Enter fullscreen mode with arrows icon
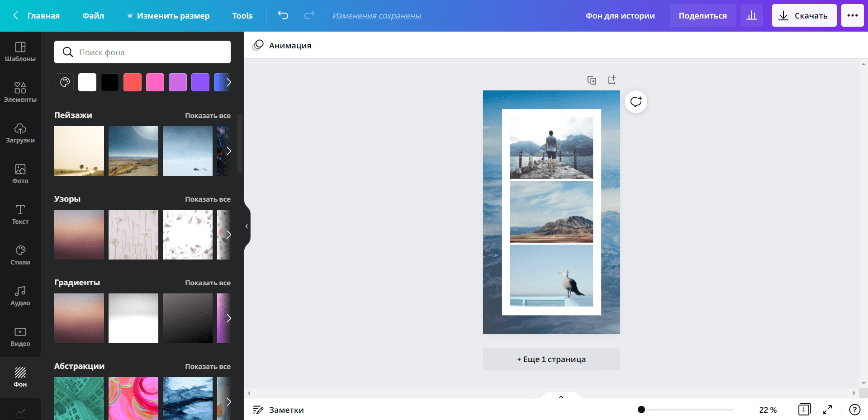 [x=827, y=410]
